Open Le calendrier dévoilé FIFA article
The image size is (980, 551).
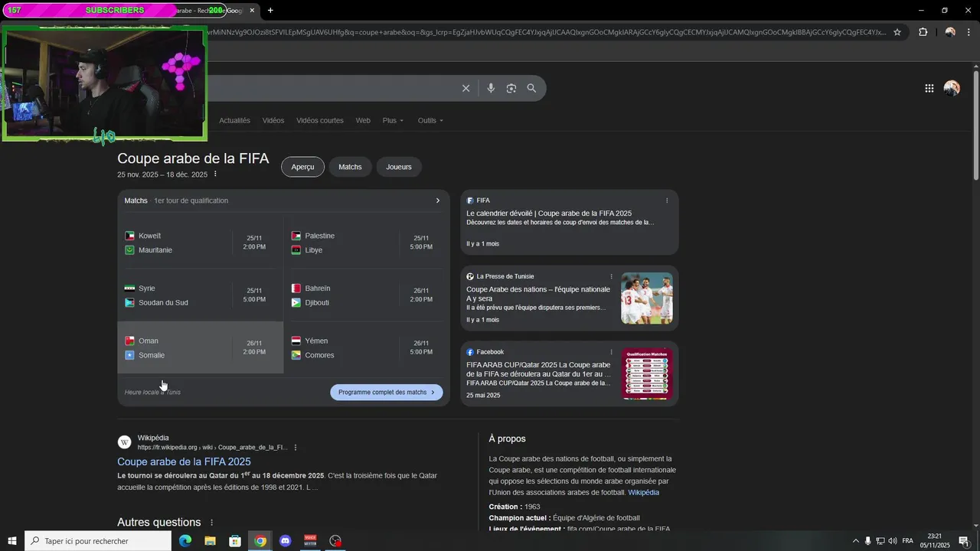tap(549, 214)
